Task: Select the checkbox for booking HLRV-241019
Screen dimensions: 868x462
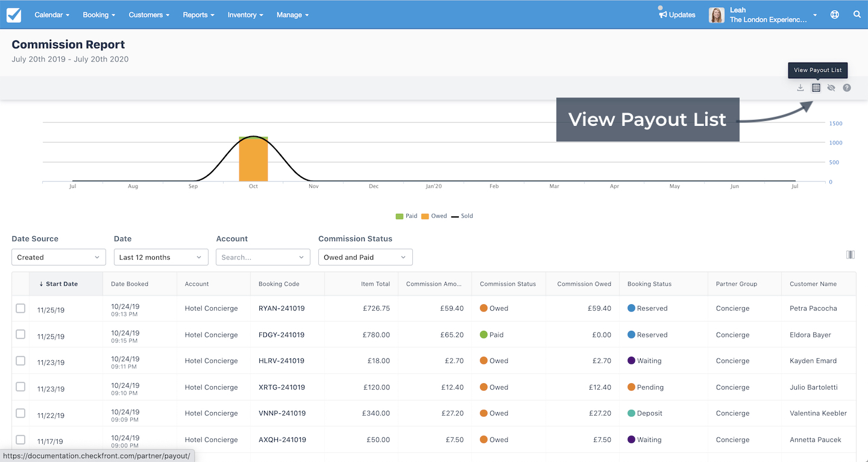Action: pyautogui.click(x=20, y=361)
